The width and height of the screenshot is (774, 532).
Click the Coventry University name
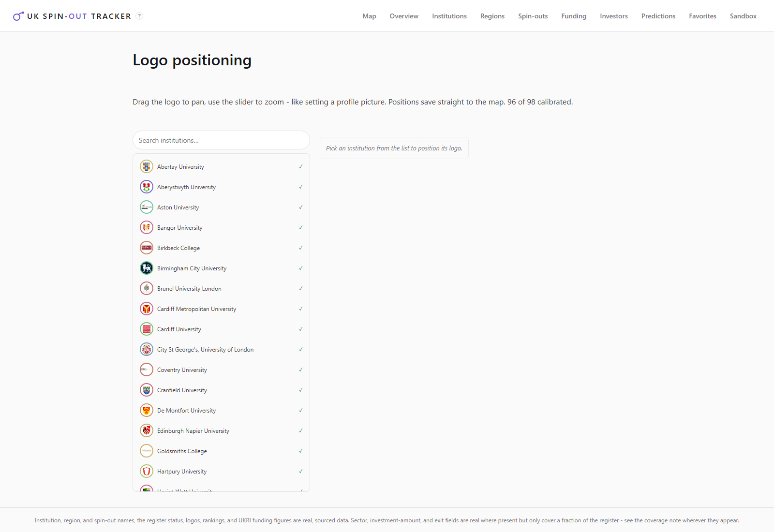coord(182,370)
